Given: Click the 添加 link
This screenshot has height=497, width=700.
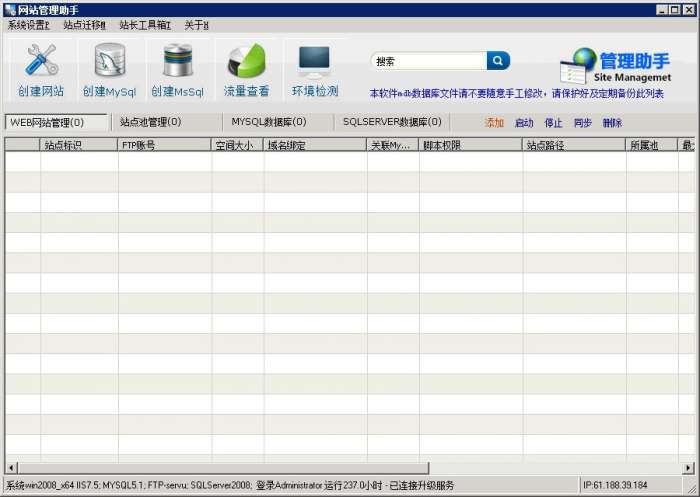Looking at the screenshot, I should [494, 123].
